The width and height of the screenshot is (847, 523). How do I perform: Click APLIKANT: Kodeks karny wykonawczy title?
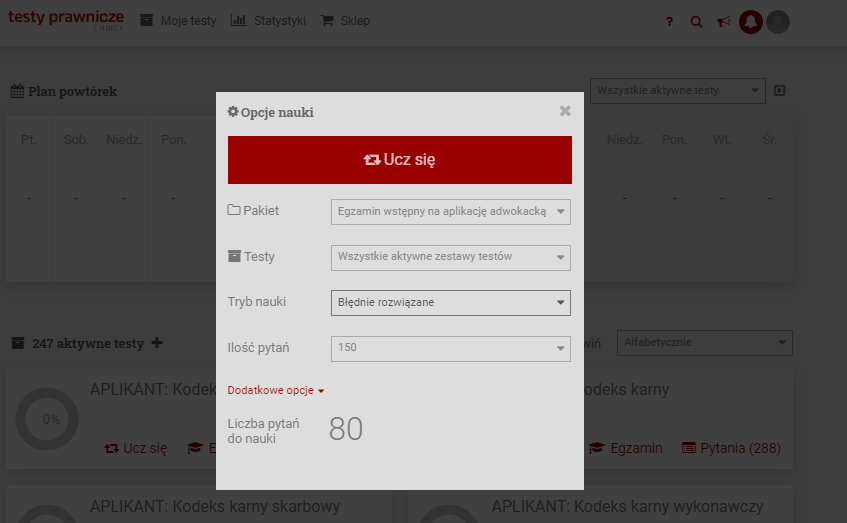(x=627, y=507)
